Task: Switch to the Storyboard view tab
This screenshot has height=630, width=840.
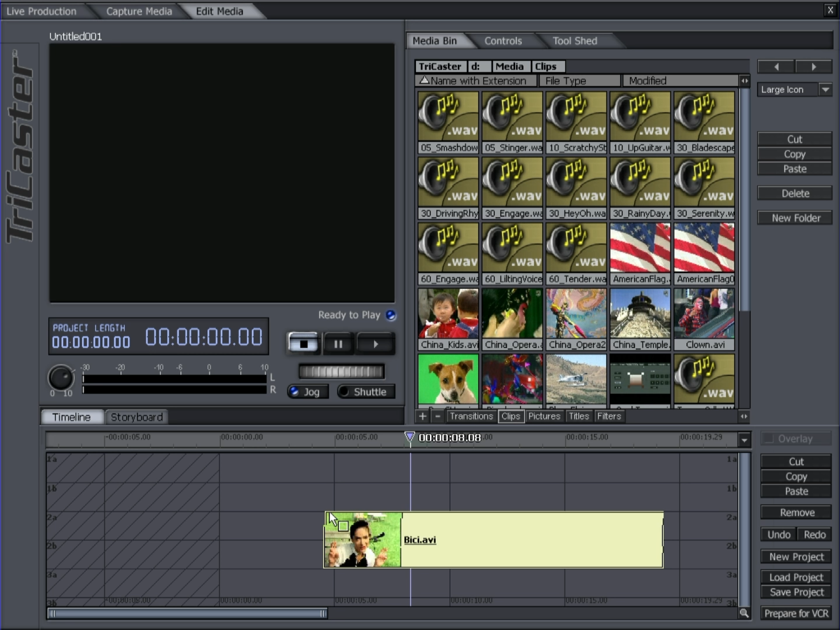Action: [x=136, y=417]
